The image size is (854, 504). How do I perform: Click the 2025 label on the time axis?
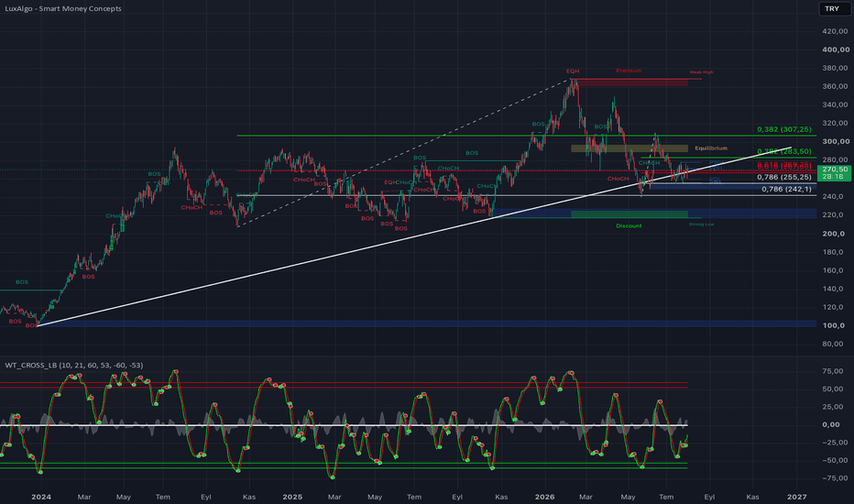(292, 497)
